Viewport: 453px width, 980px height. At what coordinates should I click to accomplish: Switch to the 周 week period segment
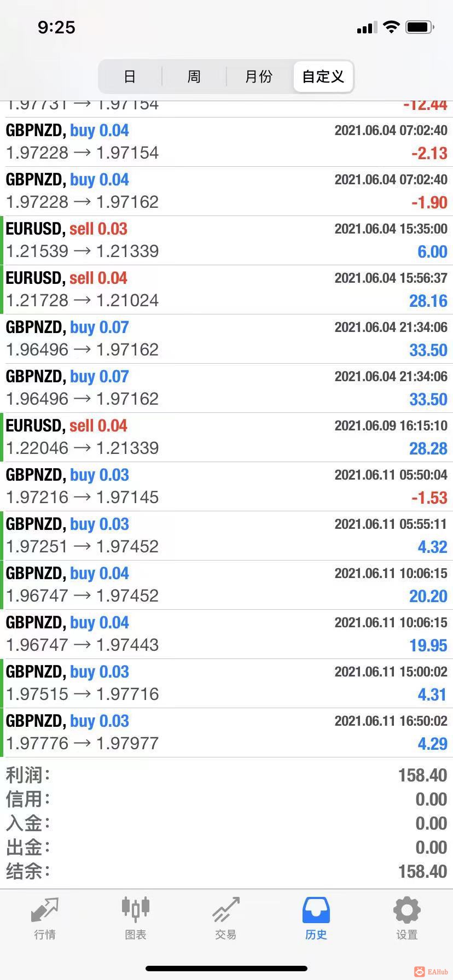(x=194, y=77)
